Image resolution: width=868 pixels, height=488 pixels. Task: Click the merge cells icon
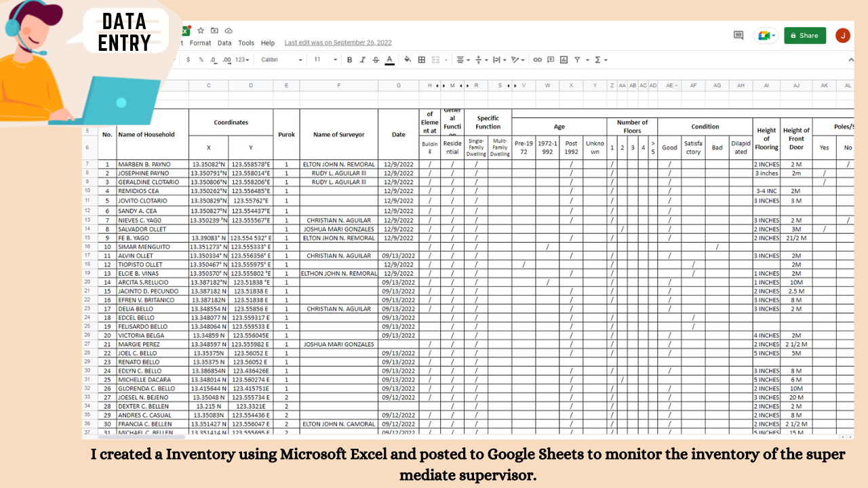(x=435, y=60)
